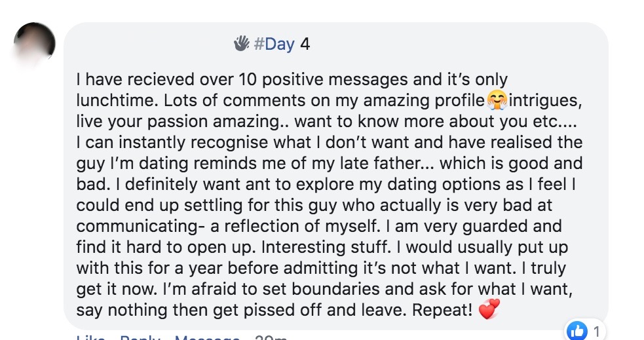Screen dimensions: 644x340
Task: Click the hugging face emoji in comment
Action: 499,102
